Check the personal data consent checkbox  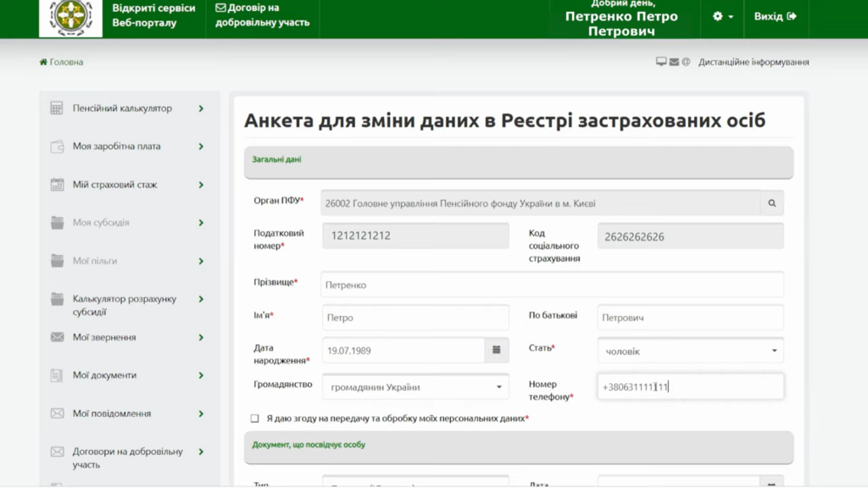254,419
